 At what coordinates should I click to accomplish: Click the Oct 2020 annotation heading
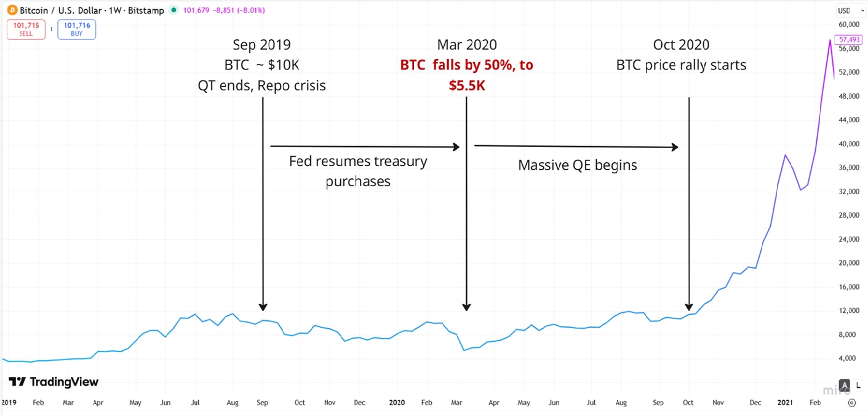click(681, 45)
